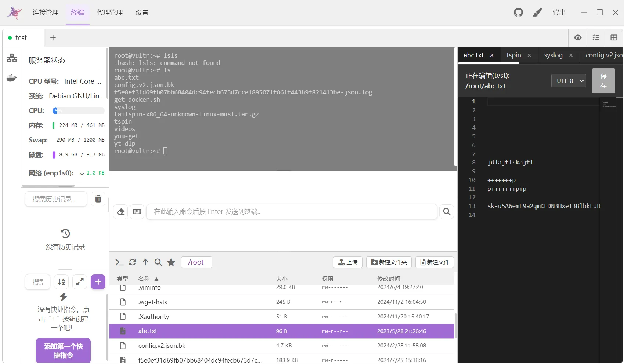Select the 终端 menu tab

(x=77, y=12)
